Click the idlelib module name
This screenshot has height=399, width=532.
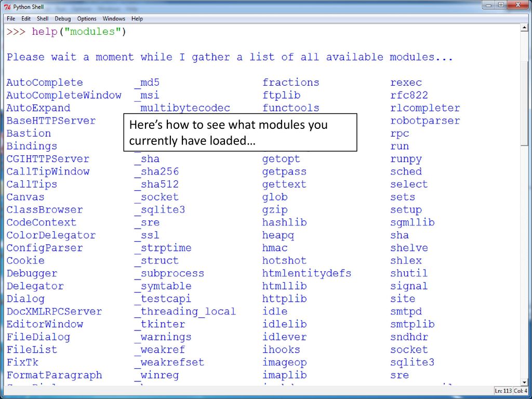click(x=284, y=324)
